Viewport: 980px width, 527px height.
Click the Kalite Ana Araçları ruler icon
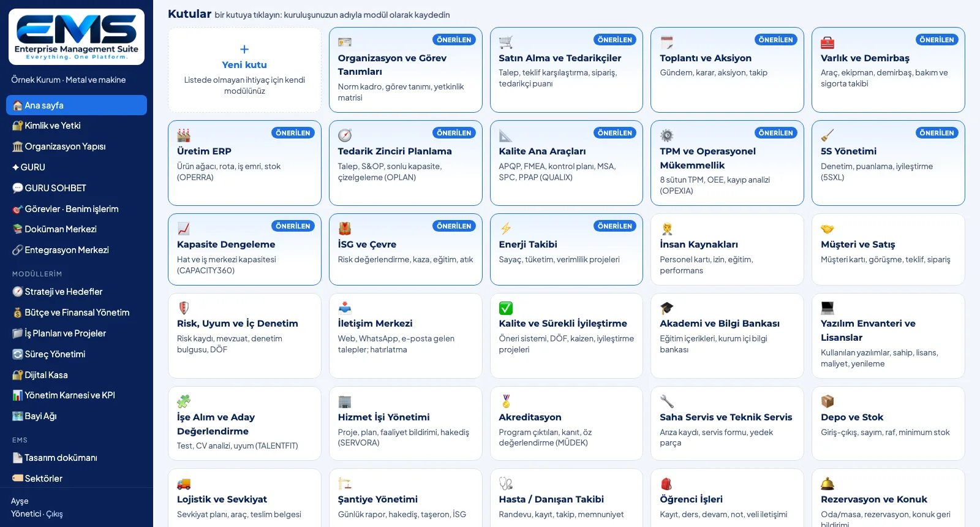click(x=505, y=135)
